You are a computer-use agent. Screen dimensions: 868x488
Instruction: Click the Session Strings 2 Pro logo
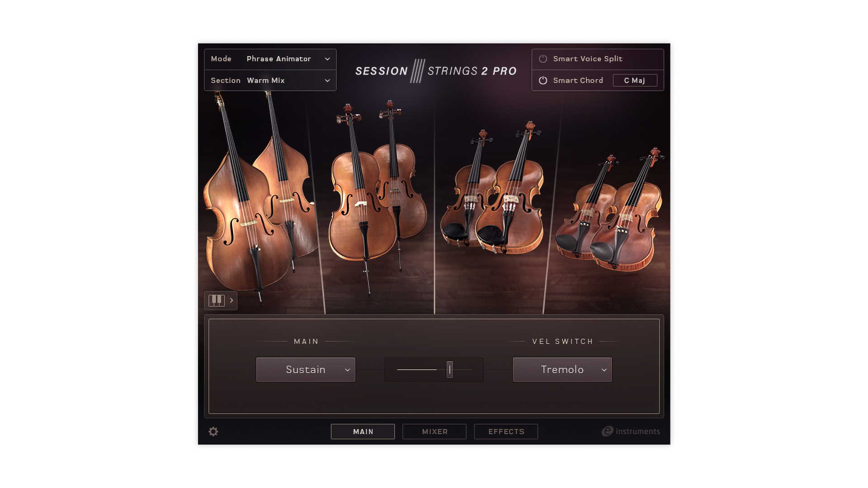point(435,71)
